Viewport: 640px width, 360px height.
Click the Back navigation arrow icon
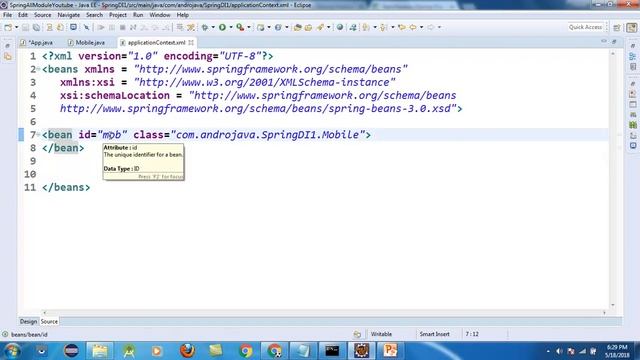(413, 27)
